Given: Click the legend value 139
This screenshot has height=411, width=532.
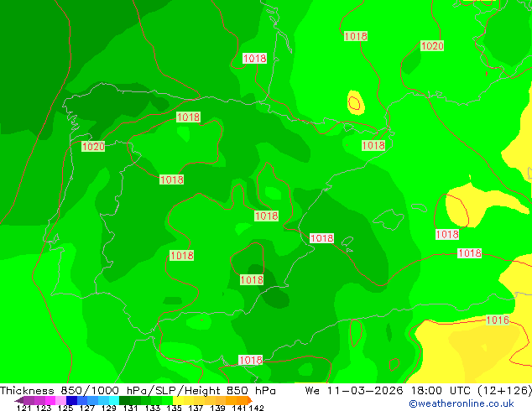Looking at the screenshot, I should (x=217, y=408).
